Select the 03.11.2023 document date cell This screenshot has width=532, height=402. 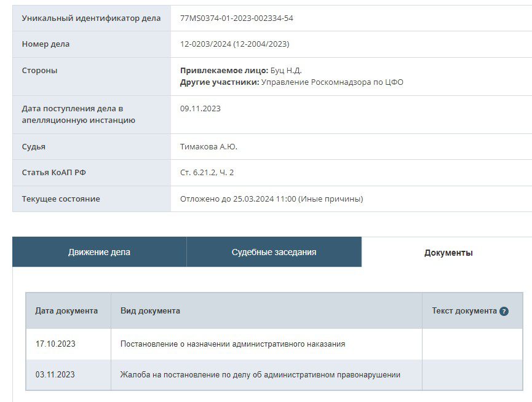point(55,374)
